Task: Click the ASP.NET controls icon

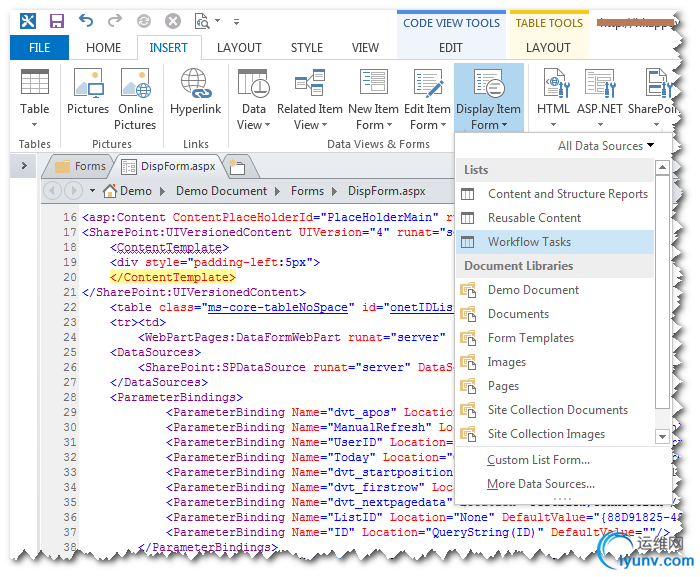Action: point(600,83)
